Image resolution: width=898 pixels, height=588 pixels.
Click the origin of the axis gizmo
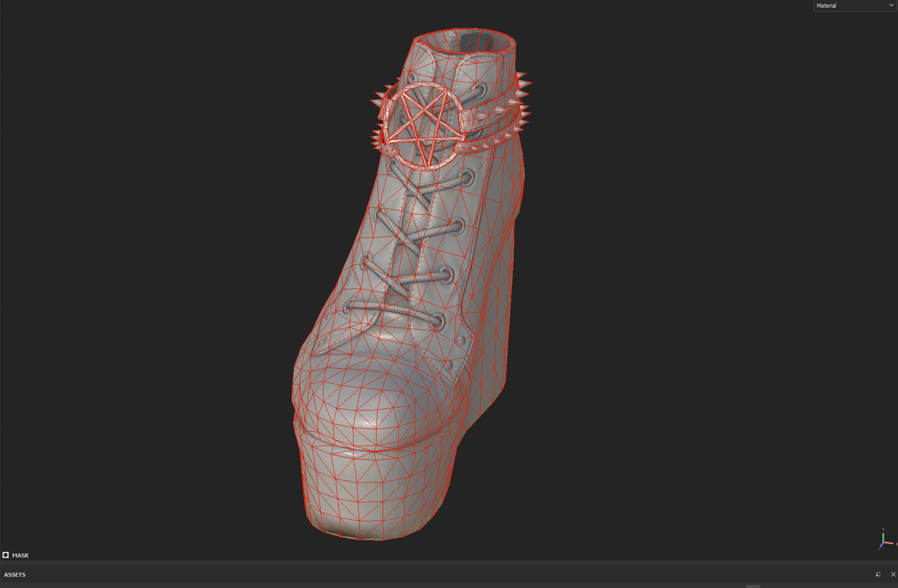pyautogui.click(x=883, y=541)
